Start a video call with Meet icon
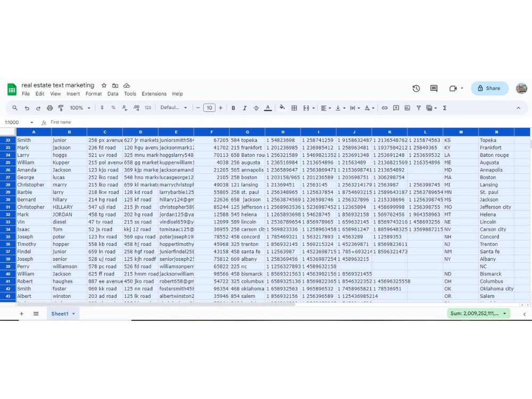 coord(453,88)
